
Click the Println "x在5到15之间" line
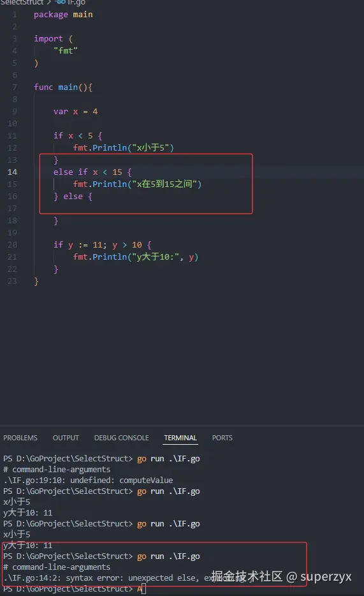coord(137,184)
